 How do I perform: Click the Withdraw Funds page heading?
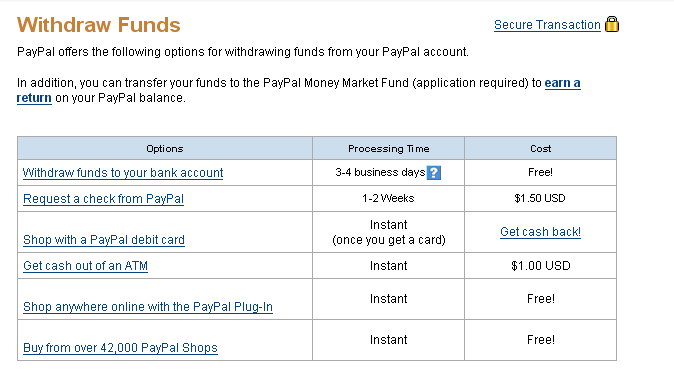(98, 25)
